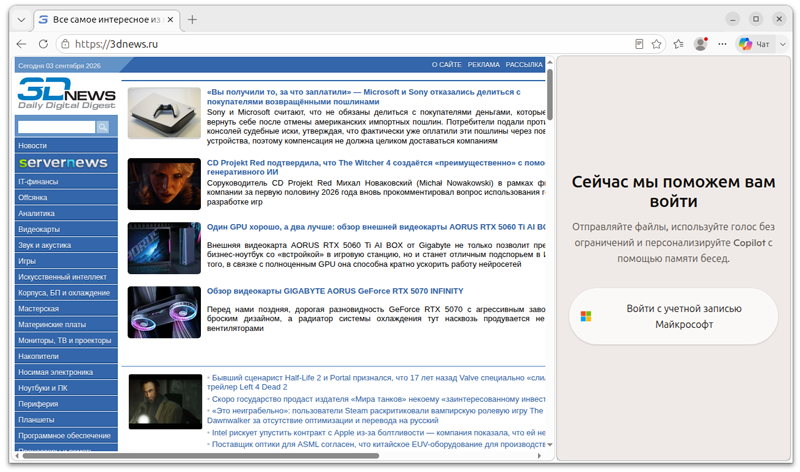This screenshot has height=472, width=800.
Task: Open the PlayStation console article thumbnail
Action: point(164,113)
